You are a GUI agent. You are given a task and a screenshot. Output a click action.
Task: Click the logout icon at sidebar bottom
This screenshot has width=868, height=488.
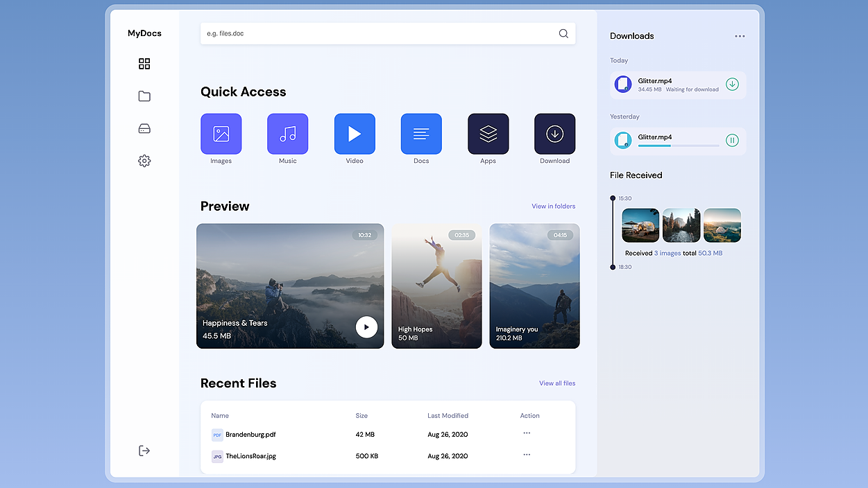(144, 451)
